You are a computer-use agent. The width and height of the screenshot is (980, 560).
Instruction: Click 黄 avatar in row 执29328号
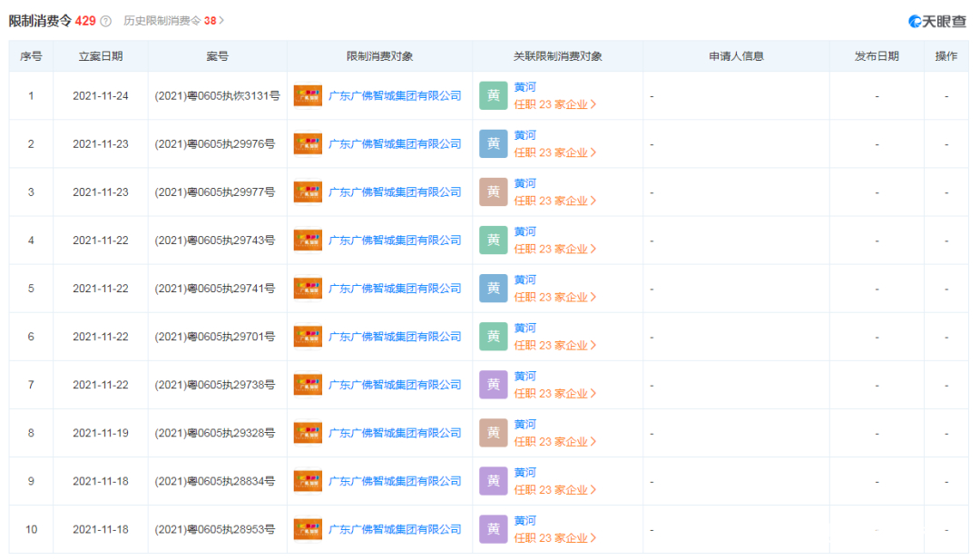(493, 433)
